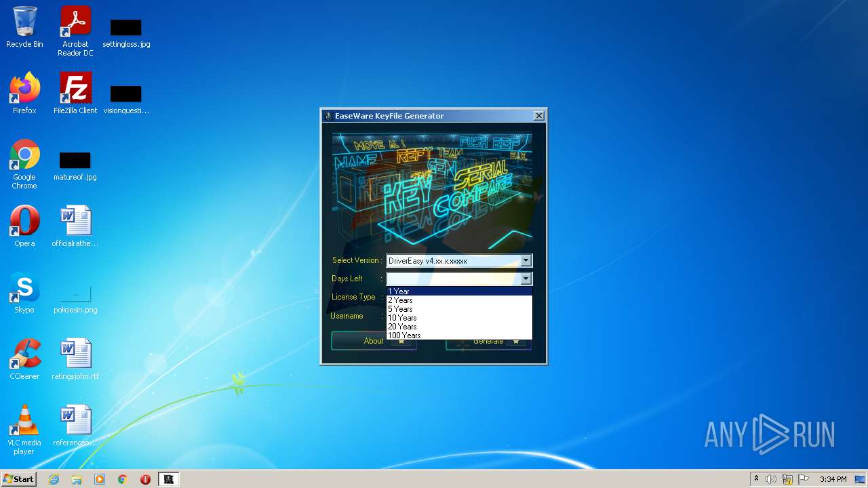The width and height of the screenshot is (868, 488).
Task: Show hidden tray icons arrow
Action: click(x=756, y=479)
